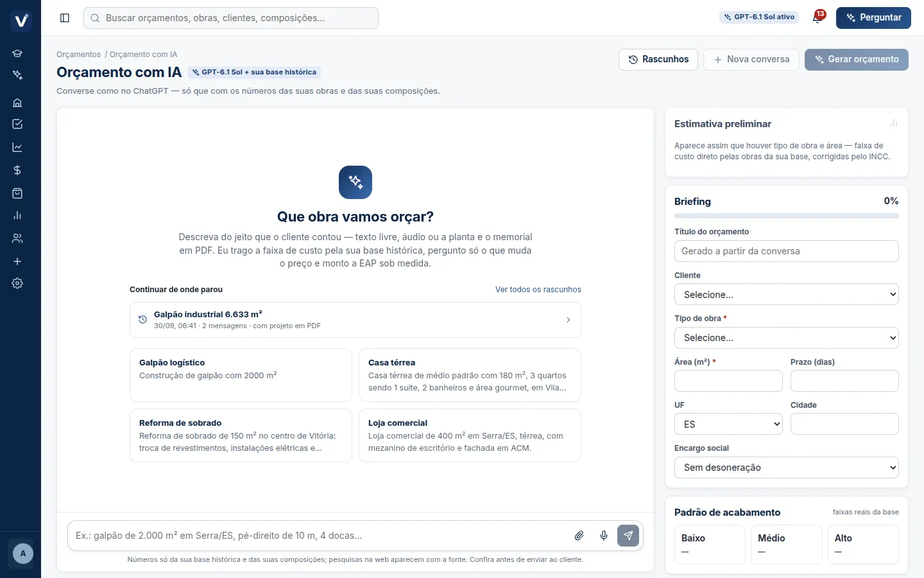Click the Gerar orçamento button
924x578 pixels.
click(x=857, y=60)
